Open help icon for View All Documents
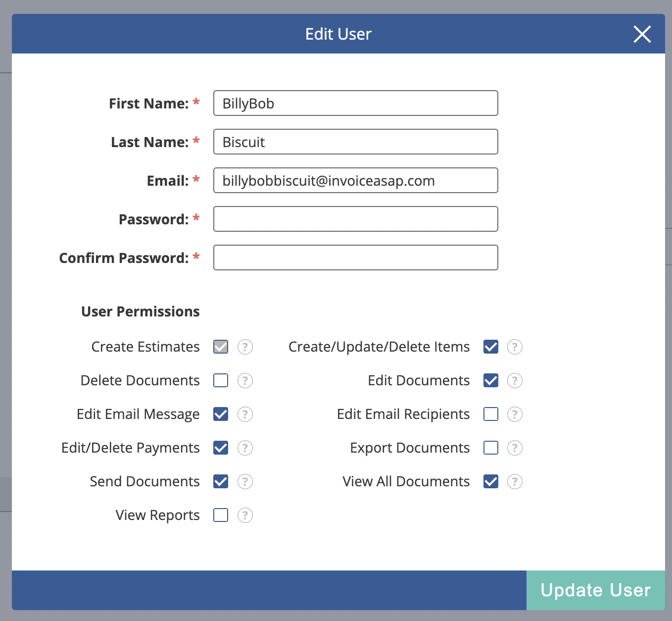The width and height of the screenshot is (672, 621). tap(515, 481)
